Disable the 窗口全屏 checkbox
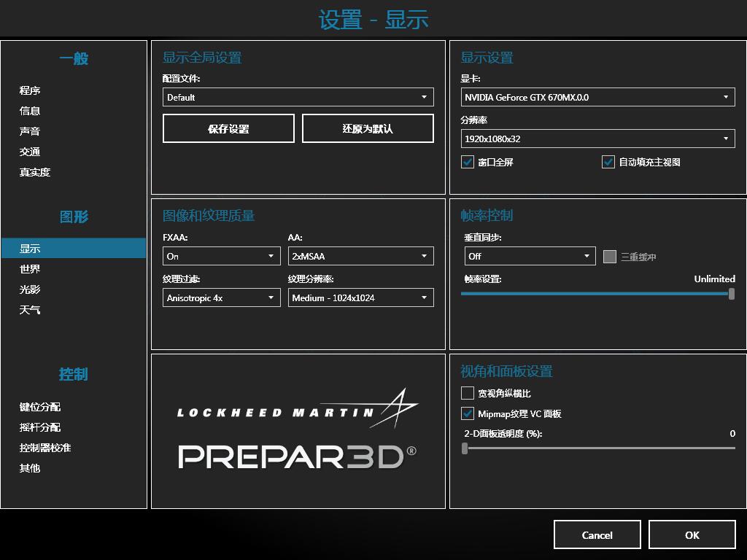 pyautogui.click(x=467, y=162)
